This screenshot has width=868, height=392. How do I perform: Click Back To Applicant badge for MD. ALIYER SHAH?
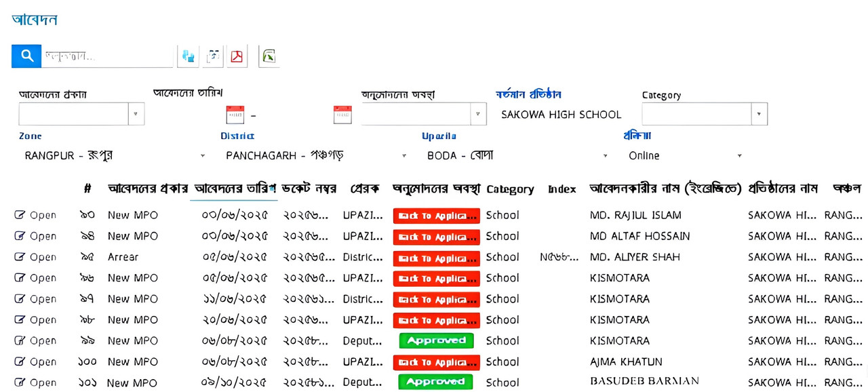pyautogui.click(x=436, y=258)
